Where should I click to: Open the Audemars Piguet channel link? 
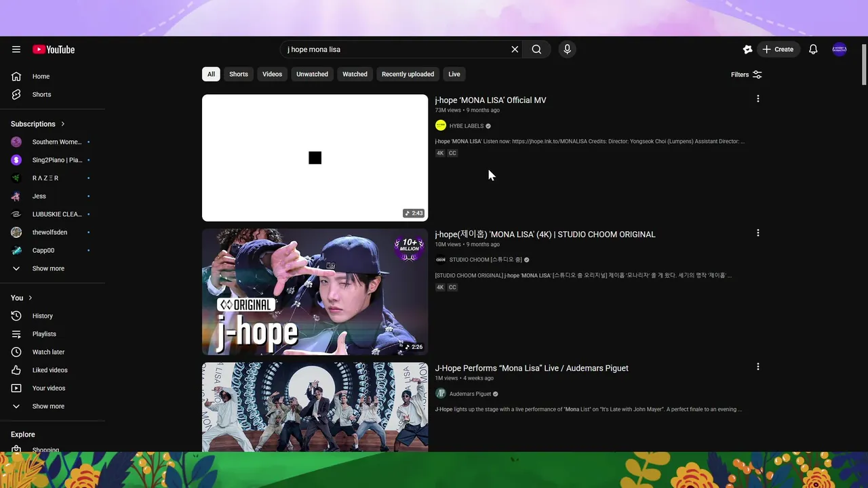[x=470, y=394]
